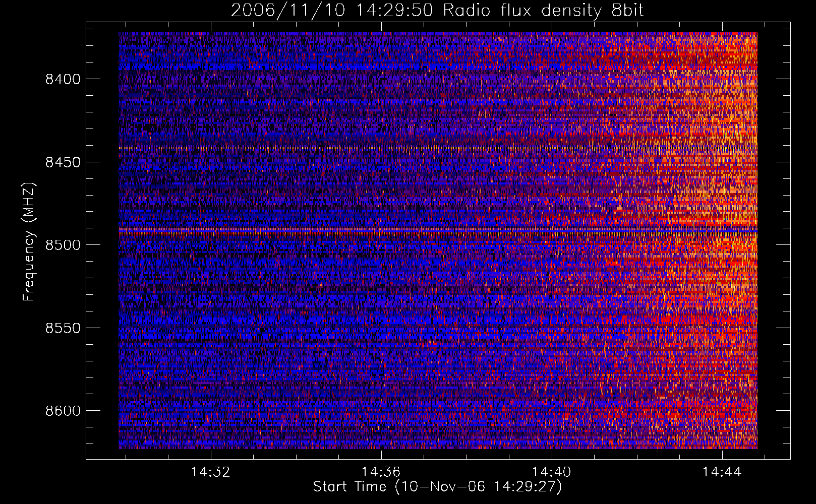Click the Frequency (MHZ) axis title
Viewport: 816px width, 504px height.
point(29,241)
